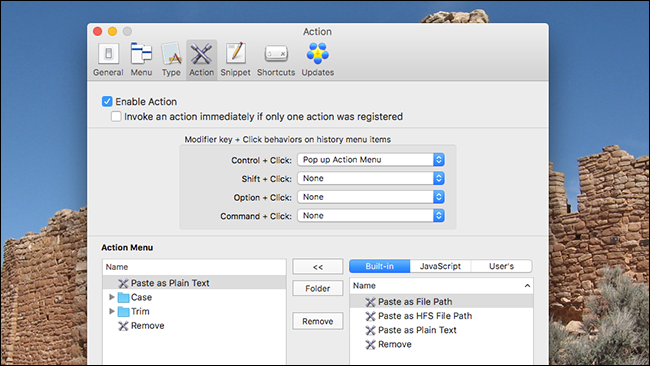Select the Action preferences pane
Viewport: 650px width, 366px height.
[201, 60]
